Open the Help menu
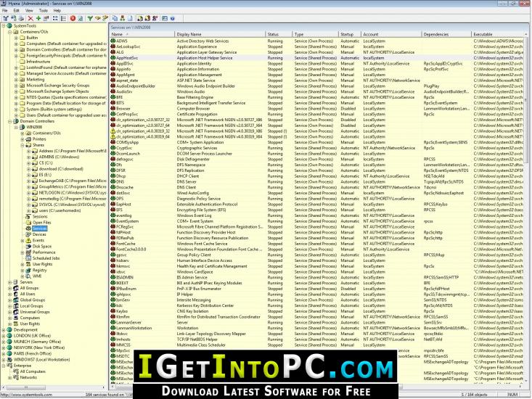Image resolution: width=532 pixels, height=399 pixels. 57,11
